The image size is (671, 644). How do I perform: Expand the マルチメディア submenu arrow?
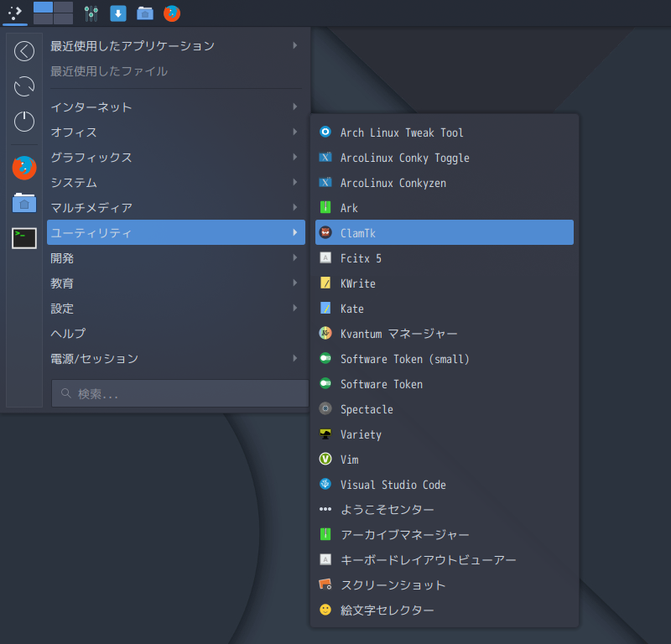coord(295,207)
